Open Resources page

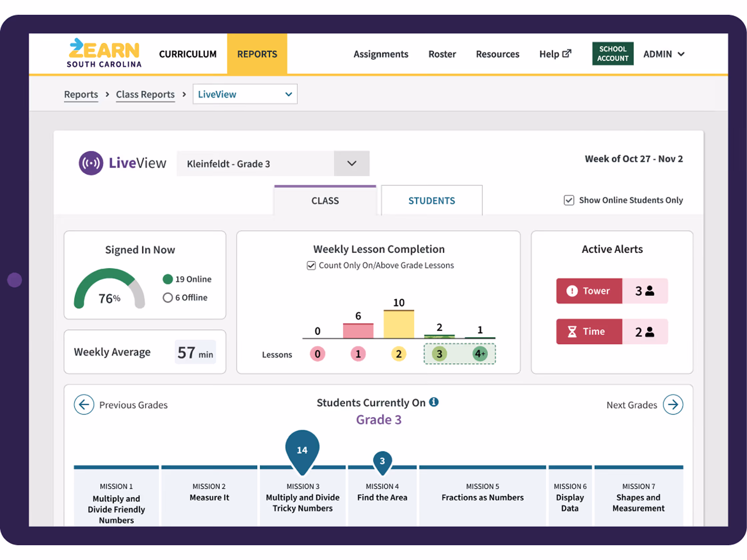[498, 54]
